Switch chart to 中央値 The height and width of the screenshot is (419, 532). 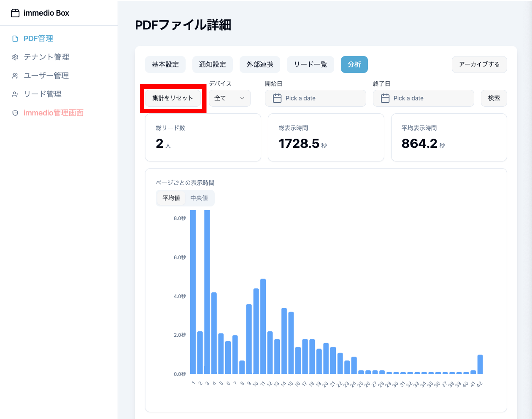coord(199,198)
